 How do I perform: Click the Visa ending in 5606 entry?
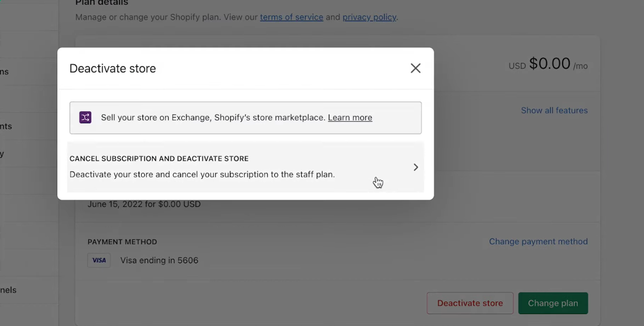pos(159,260)
